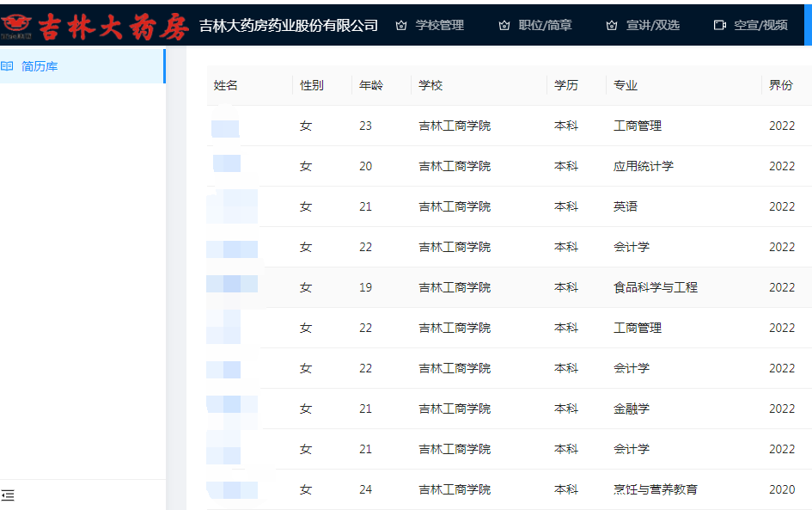Click the 年龄 column header
Viewport: 812px width, 510px height.
371,85
